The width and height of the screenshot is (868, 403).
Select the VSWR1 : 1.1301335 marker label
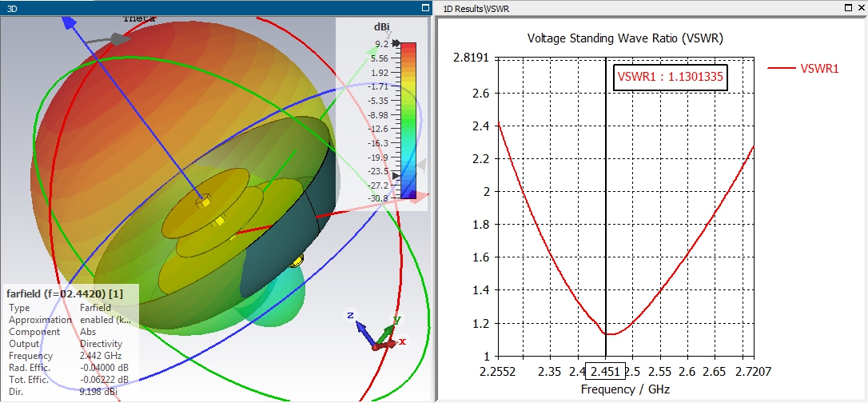671,77
